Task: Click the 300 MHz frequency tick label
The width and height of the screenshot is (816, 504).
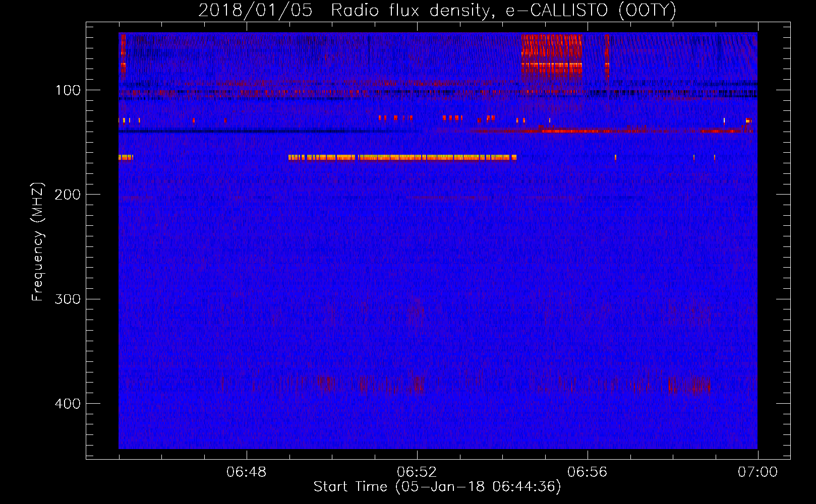Action: pos(68,299)
